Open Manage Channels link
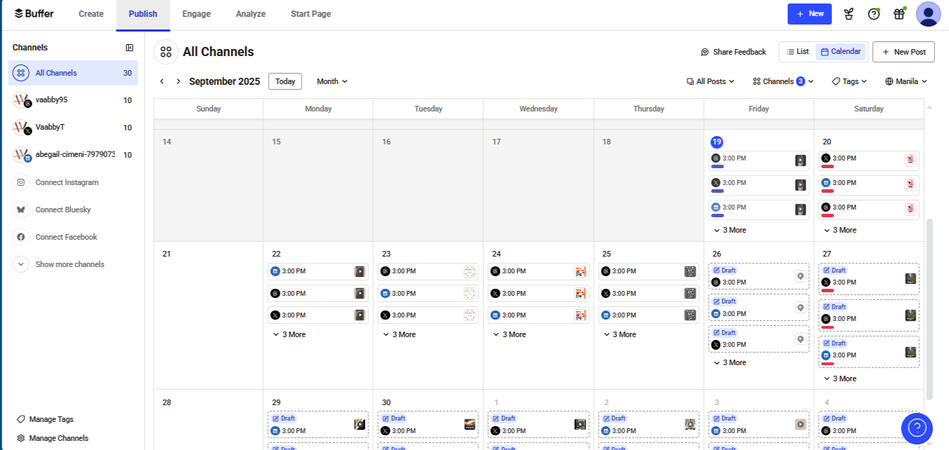The height and width of the screenshot is (450, 949). click(53, 438)
